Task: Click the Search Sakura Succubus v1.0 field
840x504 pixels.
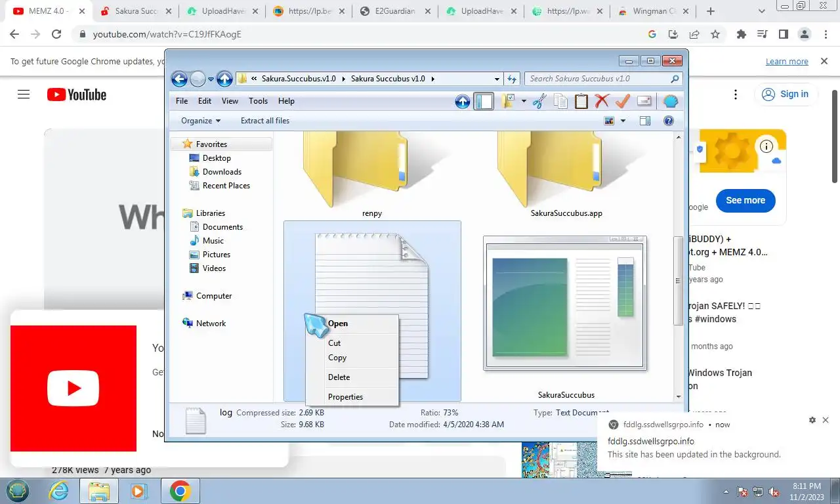Action: 603,79
